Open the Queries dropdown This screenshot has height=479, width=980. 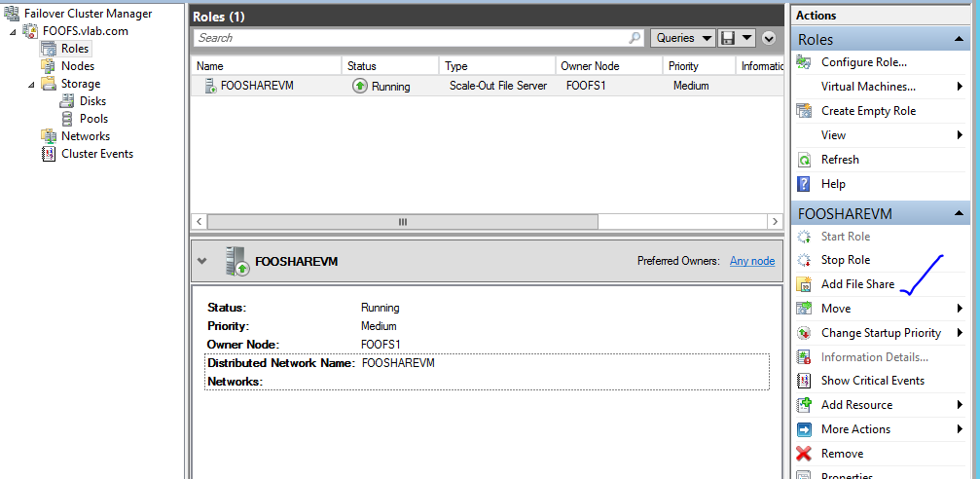[682, 38]
